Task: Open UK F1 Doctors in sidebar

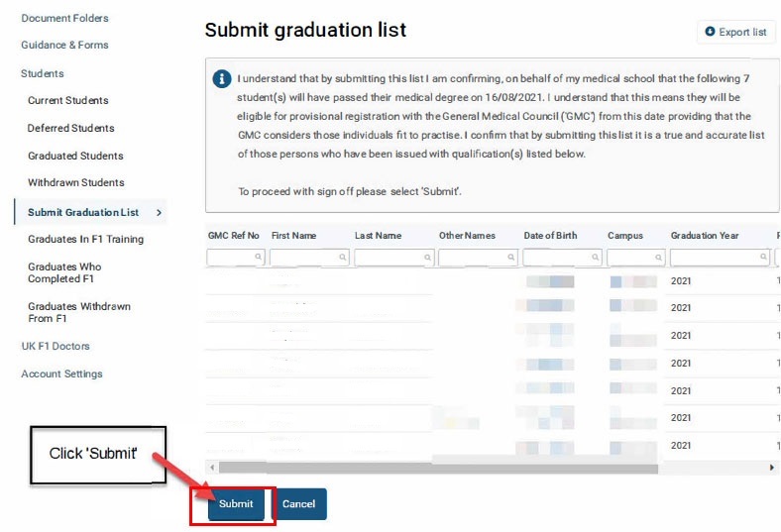Action: [x=56, y=346]
